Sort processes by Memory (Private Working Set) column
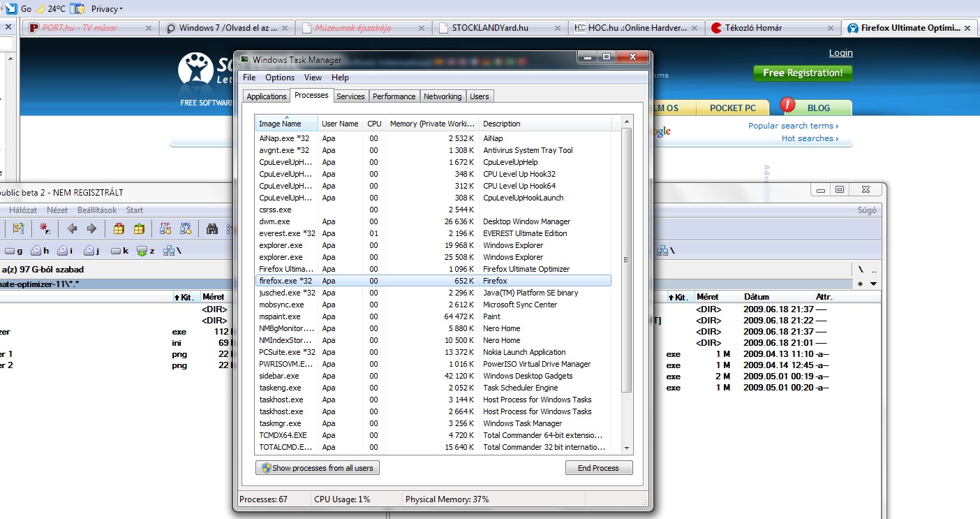The height and width of the screenshot is (519, 980). pos(433,124)
